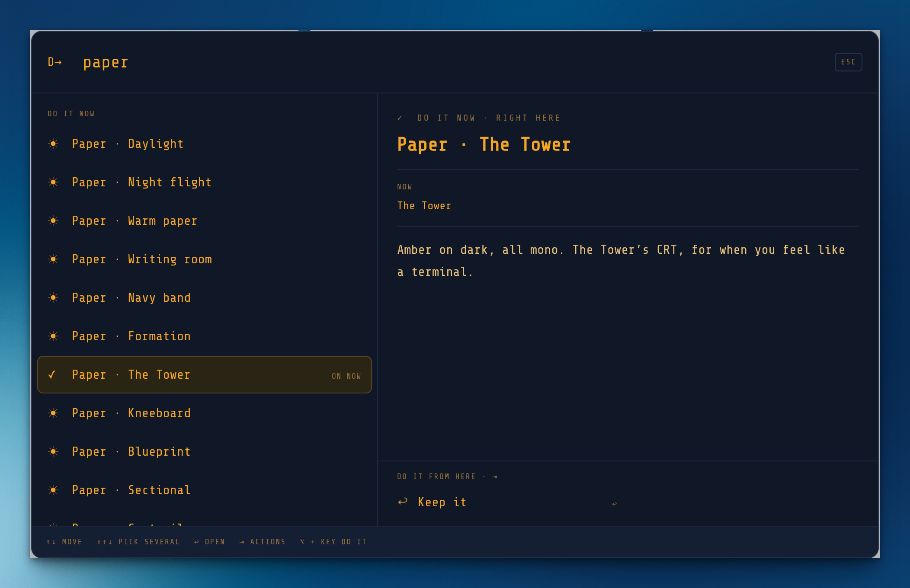
Task: Click the return arrow icon beside Keep it
Action: tap(403, 502)
